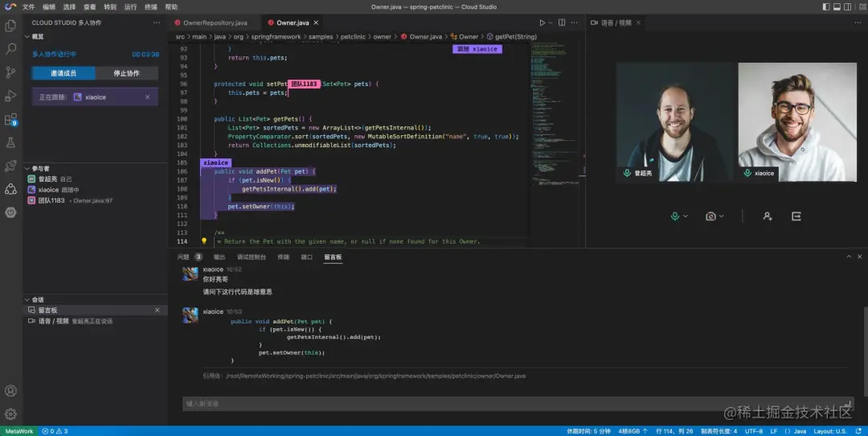Close the Owner.java editor tab

(x=316, y=23)
